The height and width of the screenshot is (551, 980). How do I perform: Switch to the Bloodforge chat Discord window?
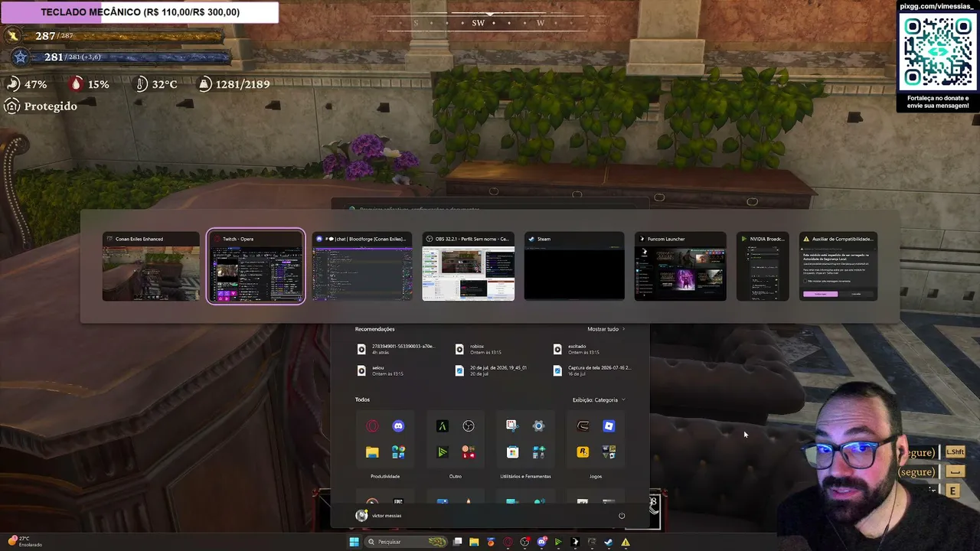pos(362,266)
